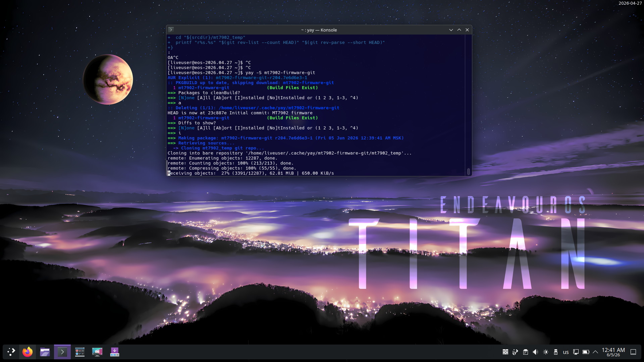Click the globe update notifier tray icon
The image size is (644, 362).
tap(516, 352)
